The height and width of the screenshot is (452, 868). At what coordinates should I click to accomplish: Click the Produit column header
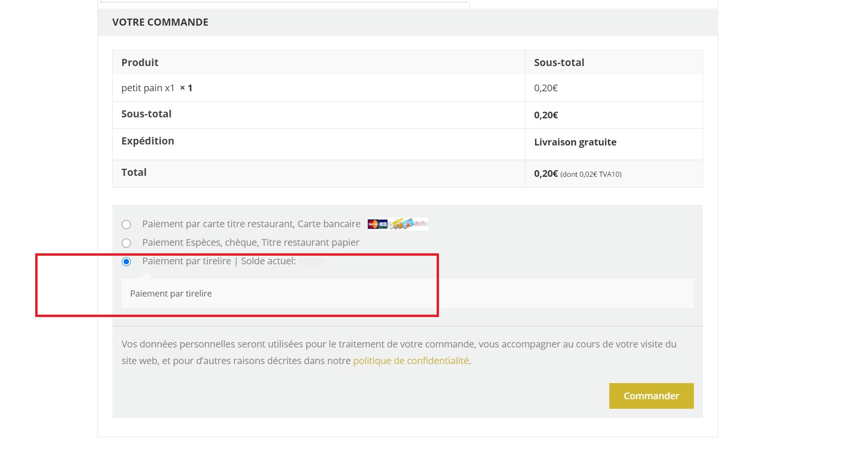pyautogui.click(x=140, y=63)
